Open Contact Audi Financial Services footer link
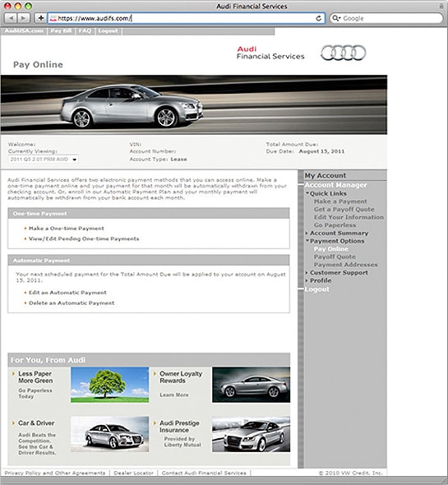The width and height of the screenshot is (448, 485). pyautogui.click(x=204, y=473)
